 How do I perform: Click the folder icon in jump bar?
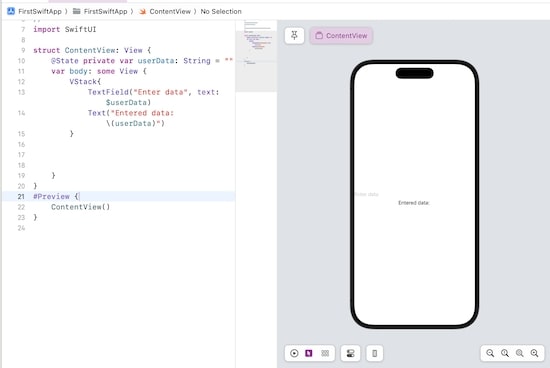76,11
